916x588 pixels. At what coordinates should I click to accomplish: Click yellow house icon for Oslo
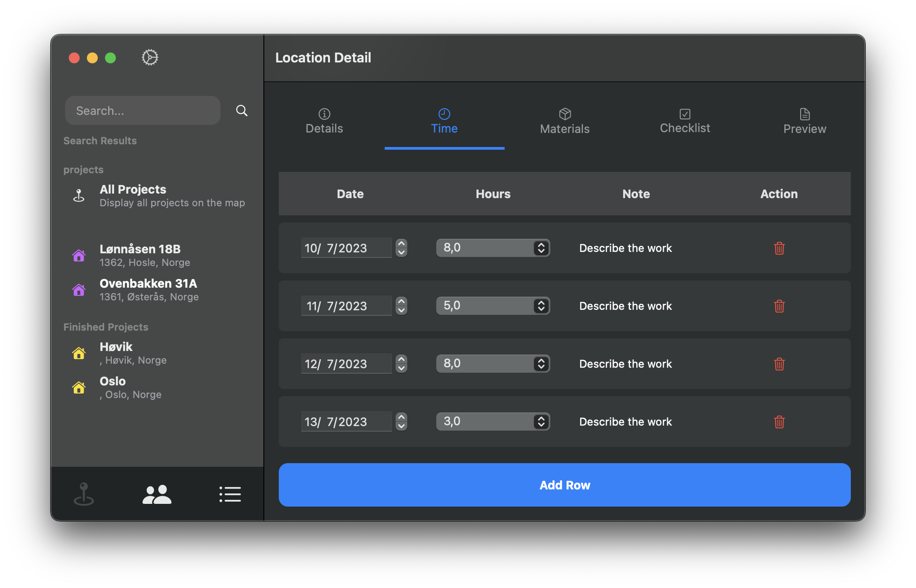click(x=79, y=387)
